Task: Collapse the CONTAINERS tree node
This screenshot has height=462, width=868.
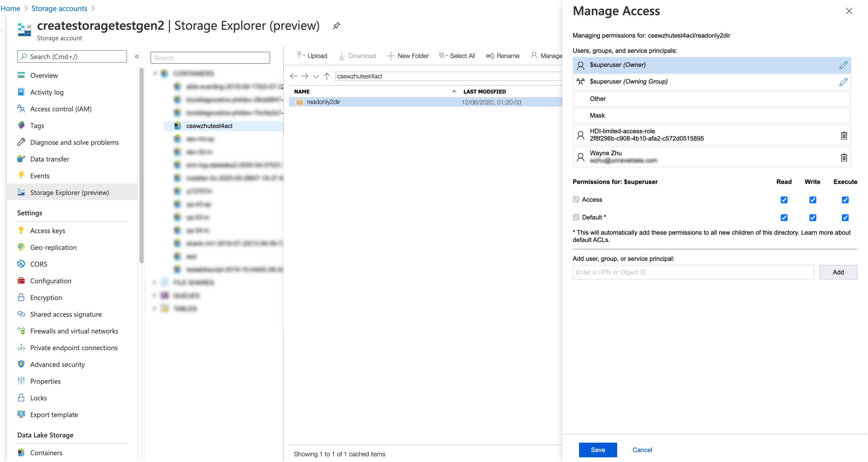Action: (x=155, y=73)
